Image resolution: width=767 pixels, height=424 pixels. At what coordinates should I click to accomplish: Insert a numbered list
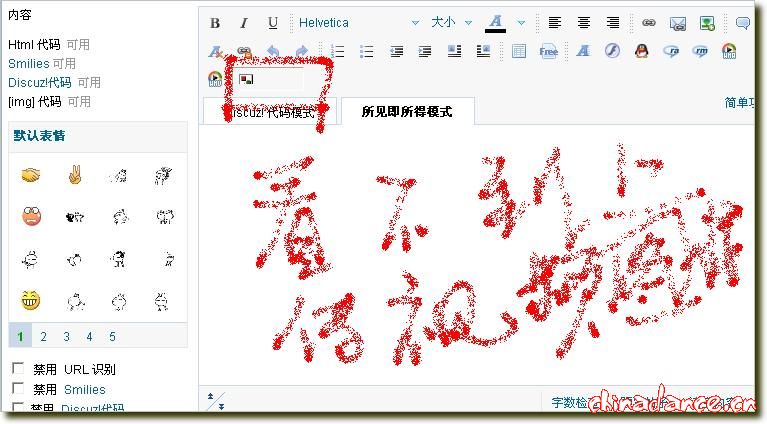coord(338,51)
